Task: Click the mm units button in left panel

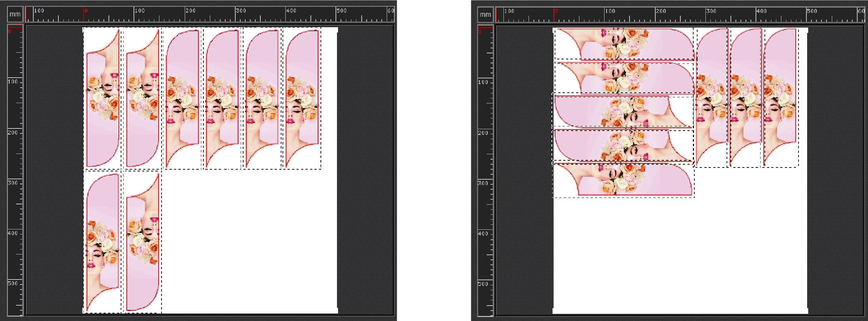Action: pyautogui.click(x=15, y=14)
